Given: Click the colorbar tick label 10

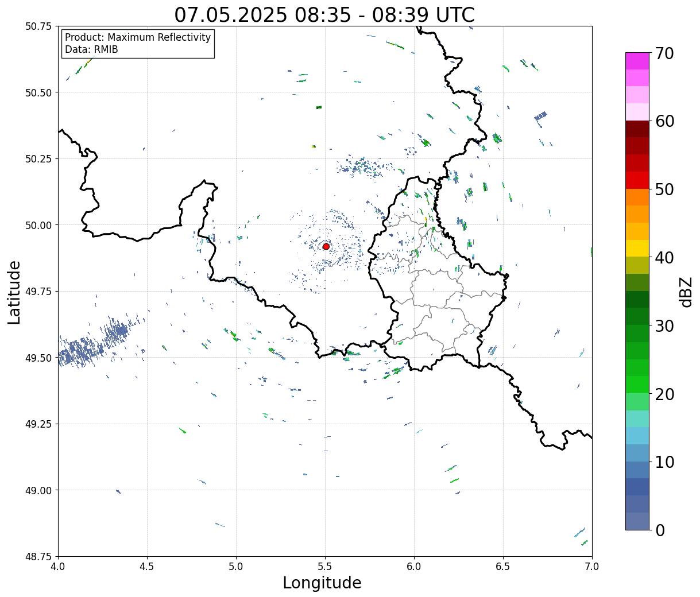Looking at the screenshot, I should point(664,462).
